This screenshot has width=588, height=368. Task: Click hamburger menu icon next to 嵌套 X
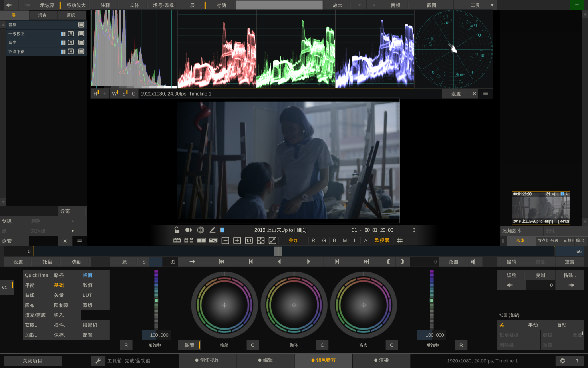point(80,241)
